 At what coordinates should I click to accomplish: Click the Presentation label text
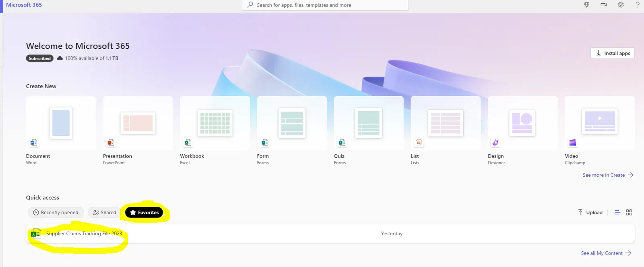118,156
